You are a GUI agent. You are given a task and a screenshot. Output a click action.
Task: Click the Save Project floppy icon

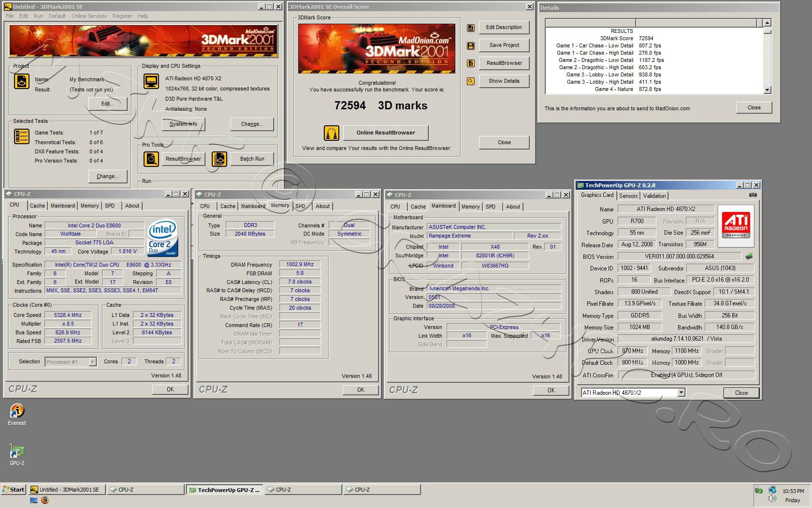pyautogui.click(x=470, y=46)
